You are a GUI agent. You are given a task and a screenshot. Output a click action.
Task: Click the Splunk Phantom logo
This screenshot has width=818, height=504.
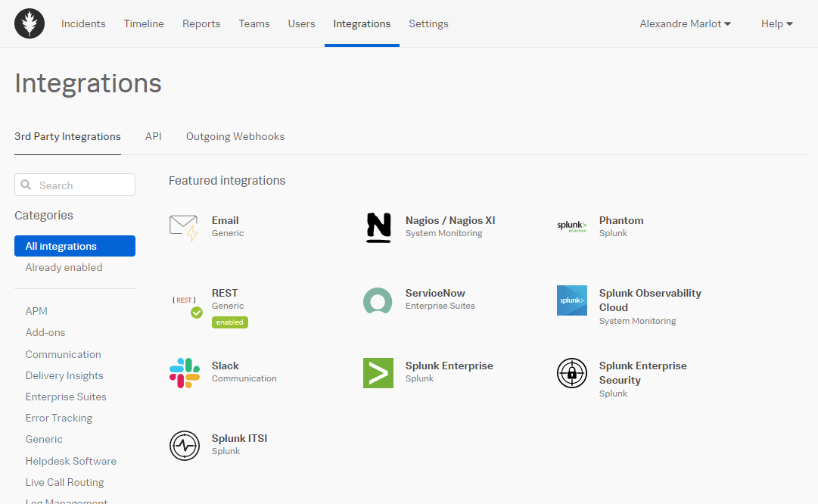[x=572, y=226]
